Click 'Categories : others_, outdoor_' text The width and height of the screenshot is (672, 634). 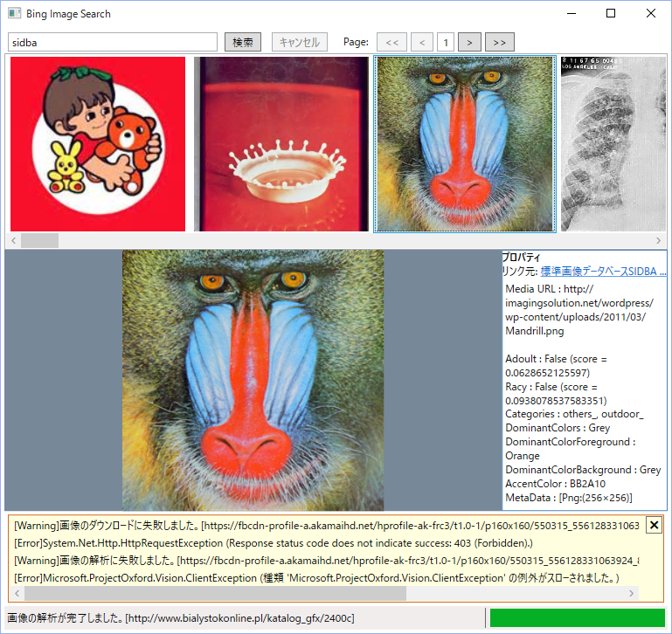click(x=574, y=414)
